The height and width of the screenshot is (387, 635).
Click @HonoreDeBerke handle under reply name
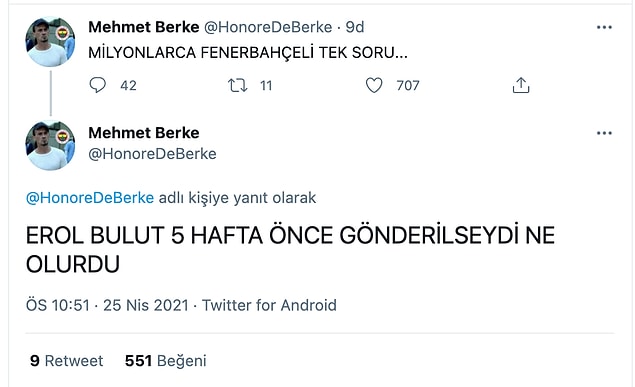(152, 154)
